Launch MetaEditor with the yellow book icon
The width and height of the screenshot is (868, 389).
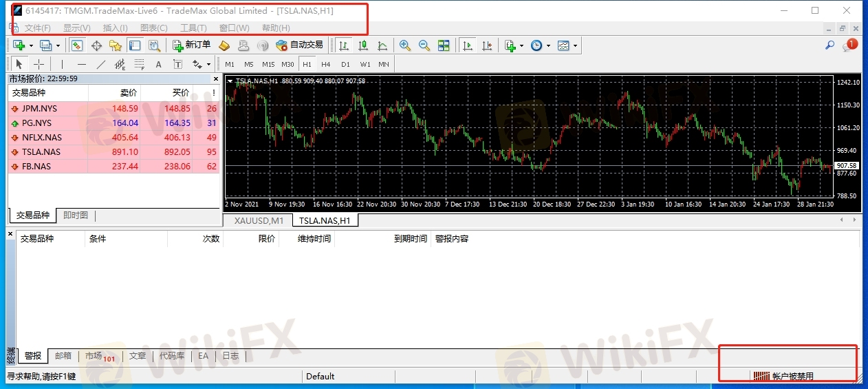(x=224, y=45)
